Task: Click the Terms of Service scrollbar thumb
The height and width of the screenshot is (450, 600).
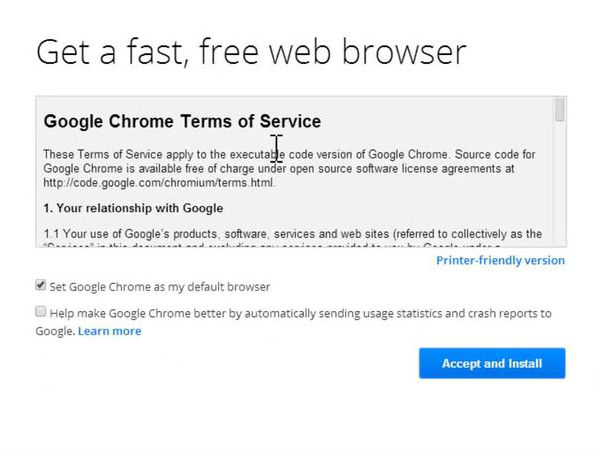Action: (x=559, y=111)
